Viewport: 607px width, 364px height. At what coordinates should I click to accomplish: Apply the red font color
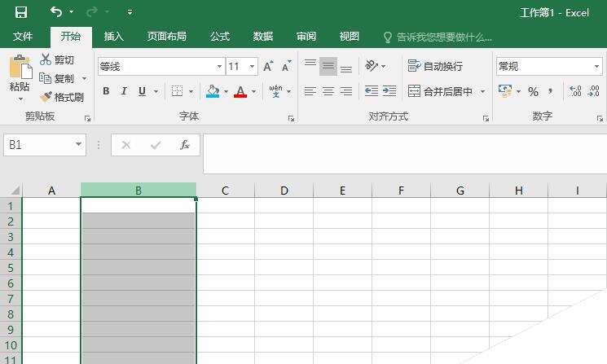(x=240, y=91)
